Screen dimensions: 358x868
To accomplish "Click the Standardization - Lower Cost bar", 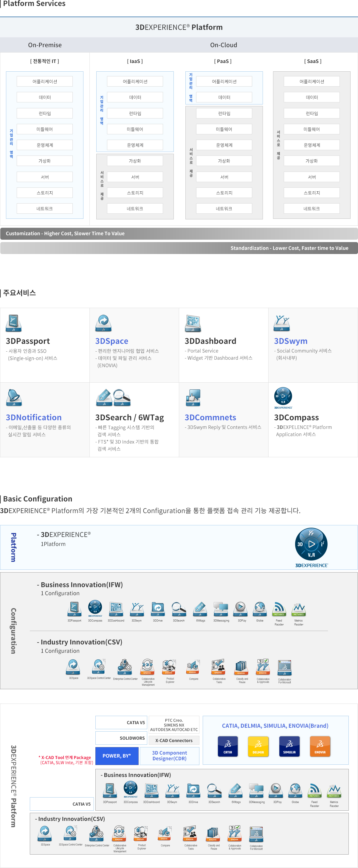I will click(179, 248).
